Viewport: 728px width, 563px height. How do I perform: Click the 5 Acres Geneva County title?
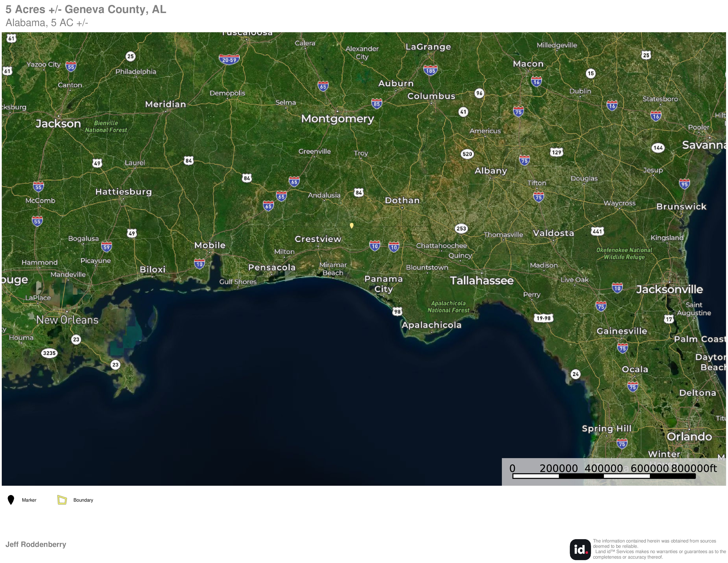pyautogui.click(x=86, y=9)
